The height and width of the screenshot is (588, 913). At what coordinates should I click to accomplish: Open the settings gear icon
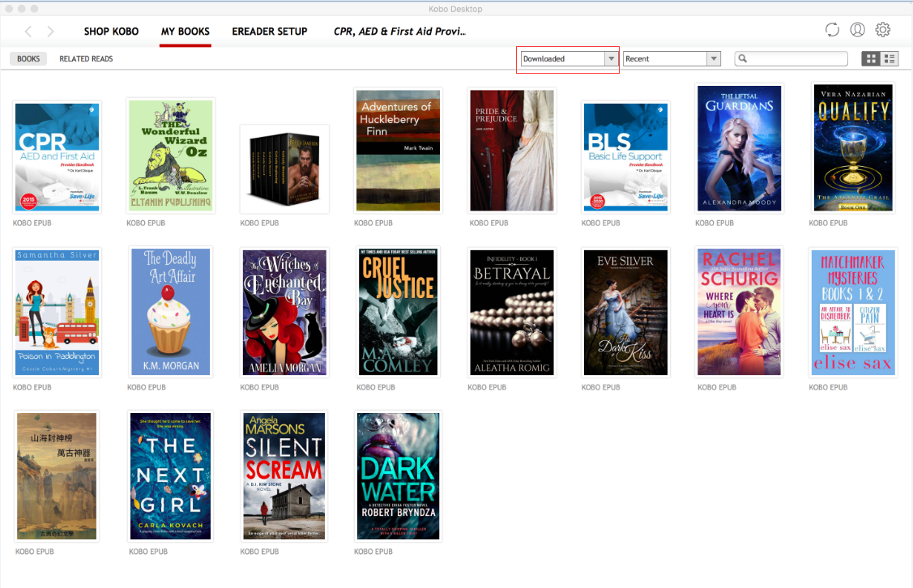pyautogui.click(x=882, y=29)
